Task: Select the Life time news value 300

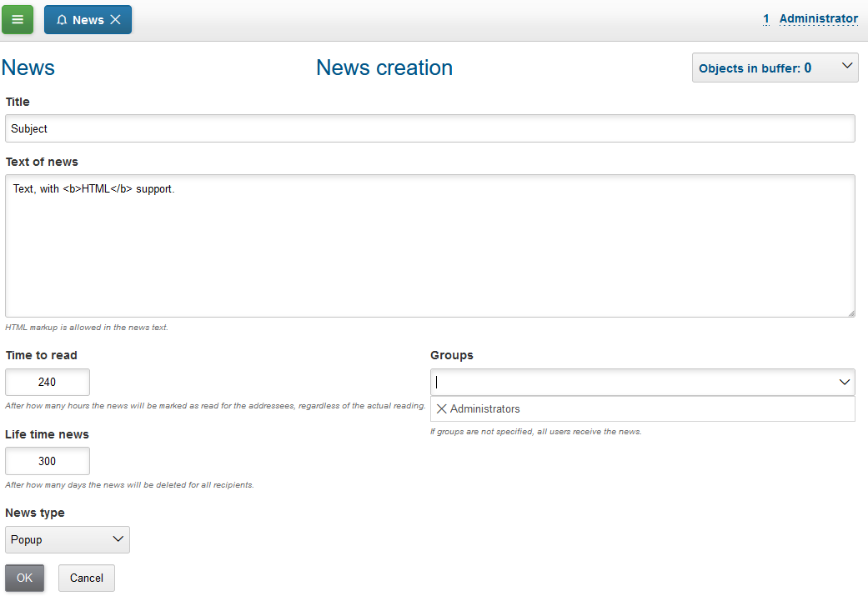Action: pyautogui.click(x=47, y=461)
